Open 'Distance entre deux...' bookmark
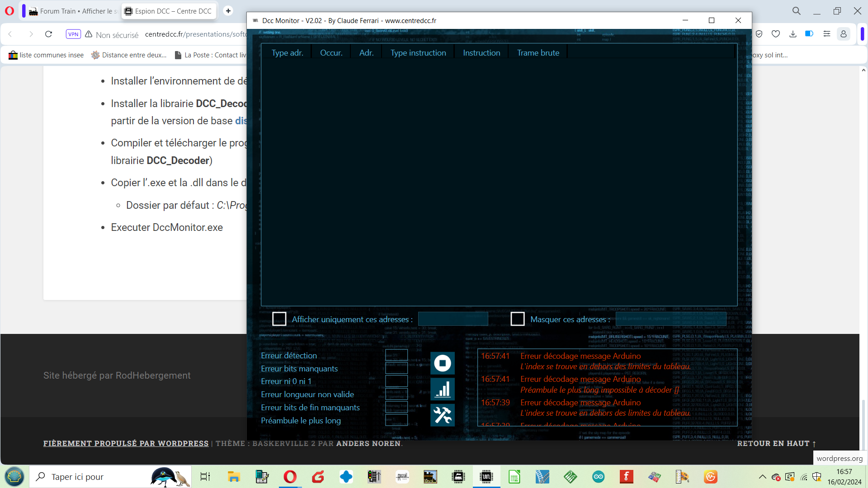Viewport: 868px width, 488px height. tap(129, 55)
